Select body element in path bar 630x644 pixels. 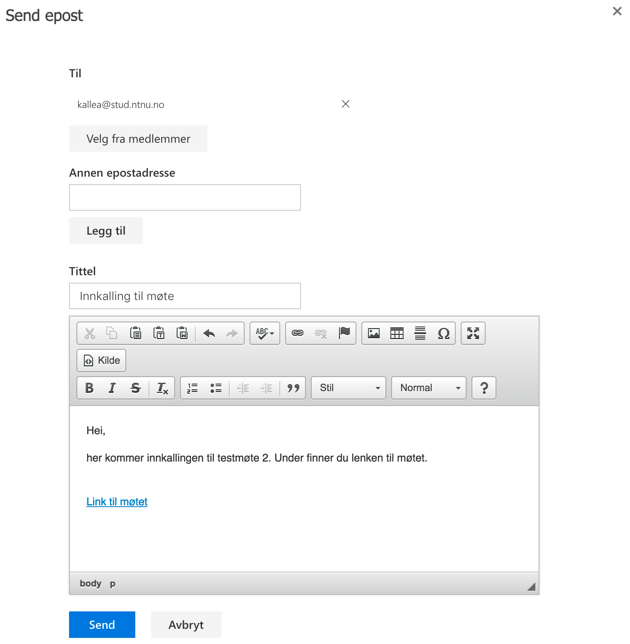tap(90, 583)
